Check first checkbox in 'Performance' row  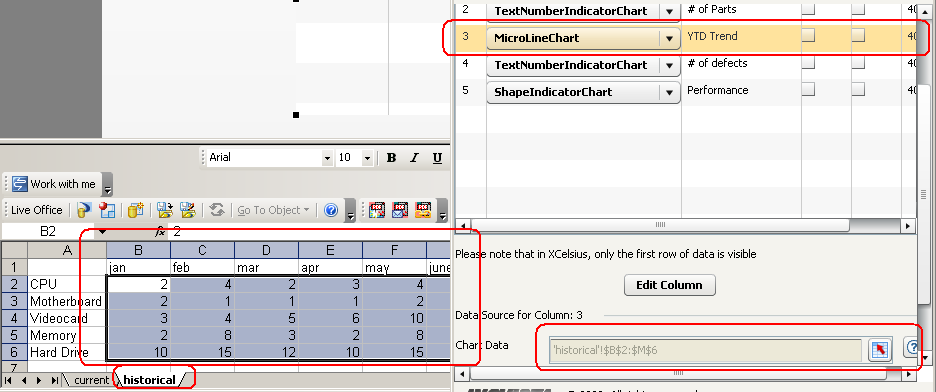tap(808, 89)
